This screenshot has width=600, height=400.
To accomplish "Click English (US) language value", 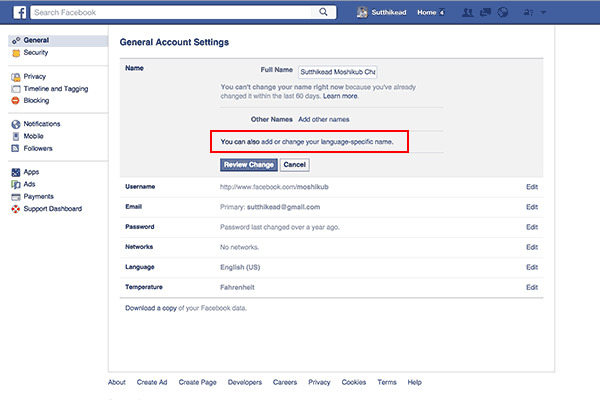I will 240,267.
